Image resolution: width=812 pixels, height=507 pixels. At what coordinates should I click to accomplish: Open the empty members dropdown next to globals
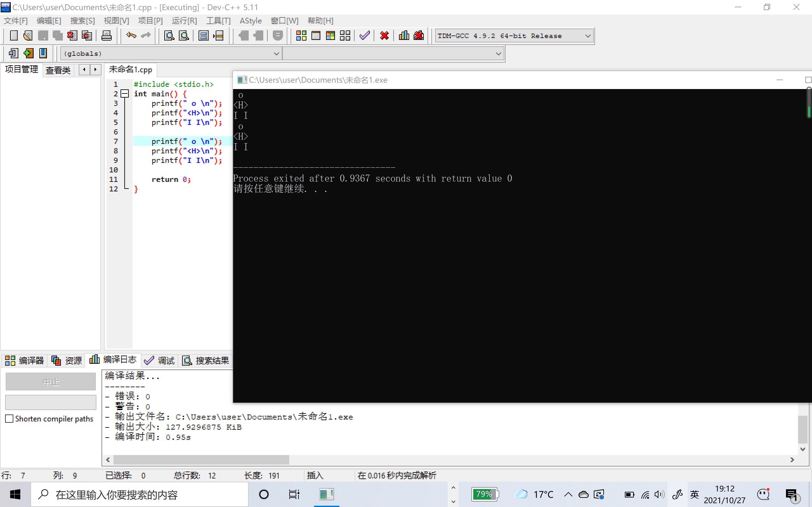[x=498, y=54]
